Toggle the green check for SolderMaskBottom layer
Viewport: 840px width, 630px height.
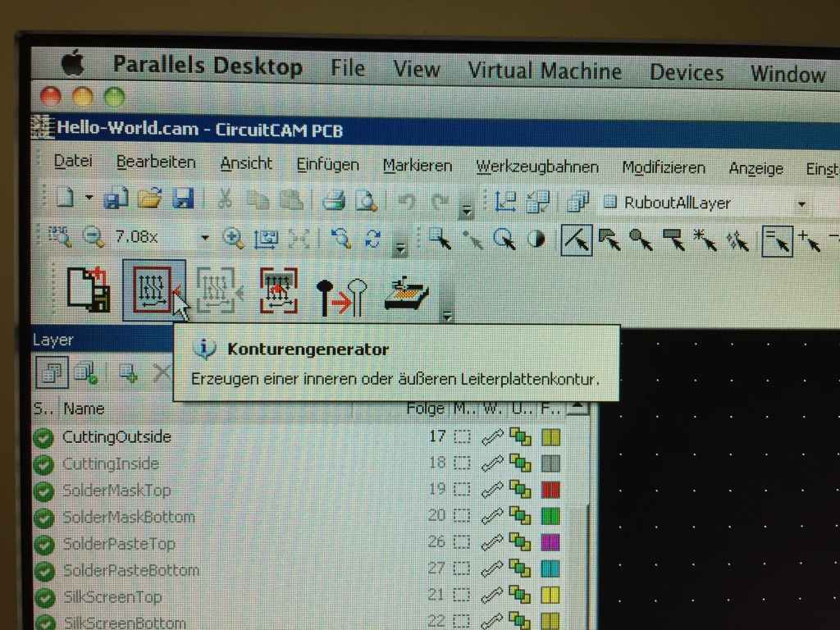(44, 518)
